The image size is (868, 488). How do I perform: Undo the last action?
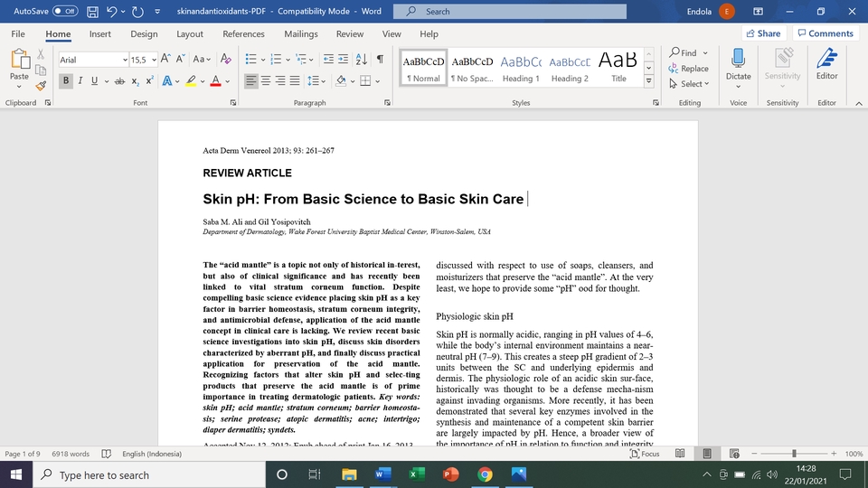pyautogui.click(x=112, y=11)
